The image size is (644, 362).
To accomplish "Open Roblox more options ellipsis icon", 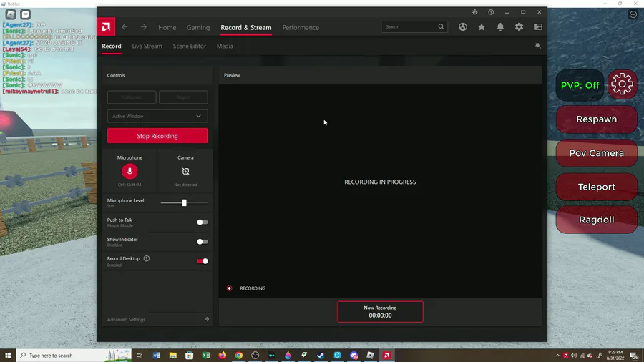I will 633,14.
